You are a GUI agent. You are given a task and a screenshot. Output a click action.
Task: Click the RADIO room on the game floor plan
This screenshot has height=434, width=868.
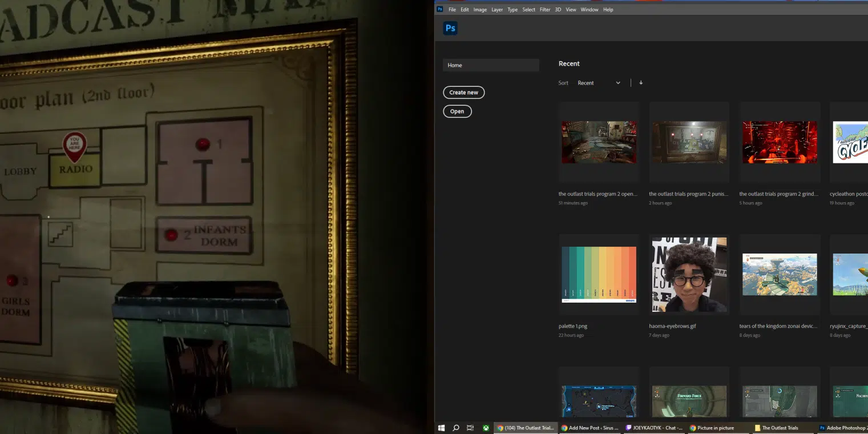(x=75, y=170)
